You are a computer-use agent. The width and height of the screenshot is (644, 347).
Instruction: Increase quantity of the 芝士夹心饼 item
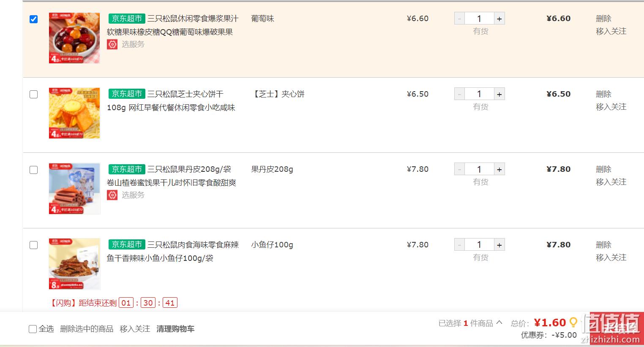tap(499, 94)
